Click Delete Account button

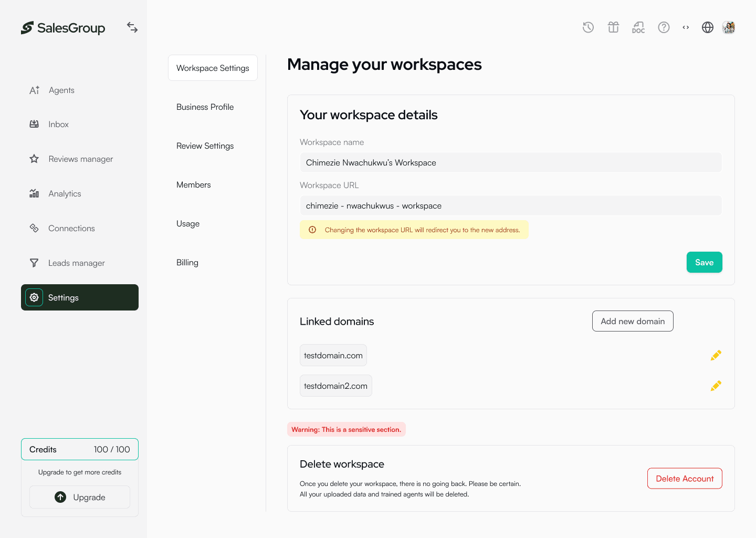685,478
